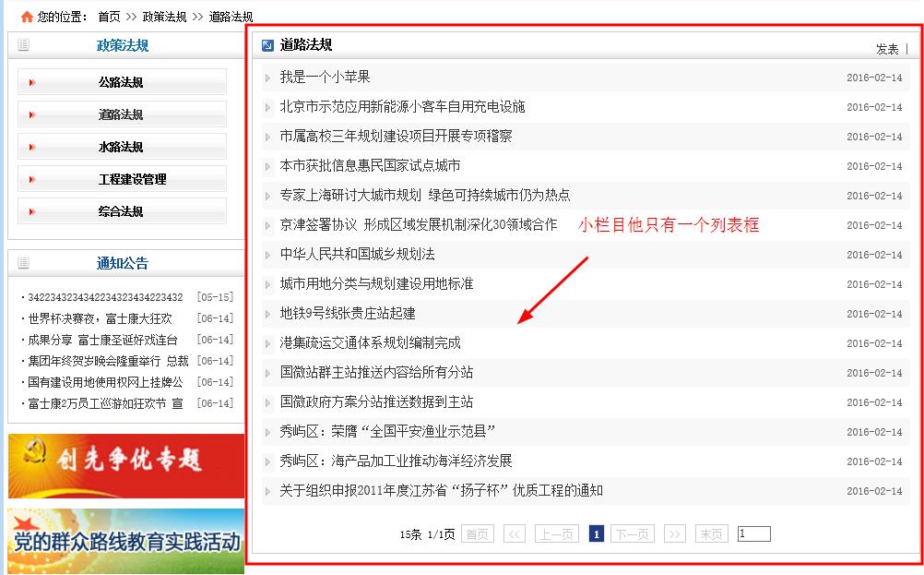
Task: Click the blue icon next to the 道路法规 heading
Action: [x=267, y=45]
